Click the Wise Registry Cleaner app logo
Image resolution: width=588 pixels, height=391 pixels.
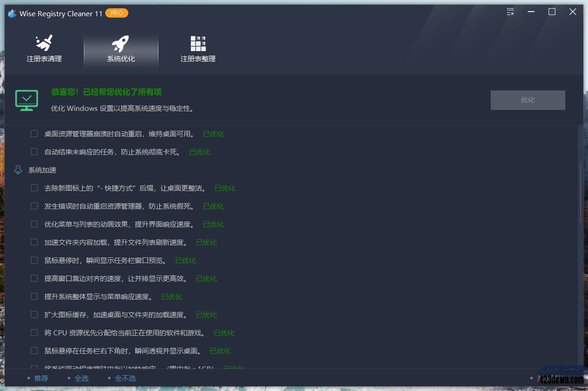[x=12, y=13]
